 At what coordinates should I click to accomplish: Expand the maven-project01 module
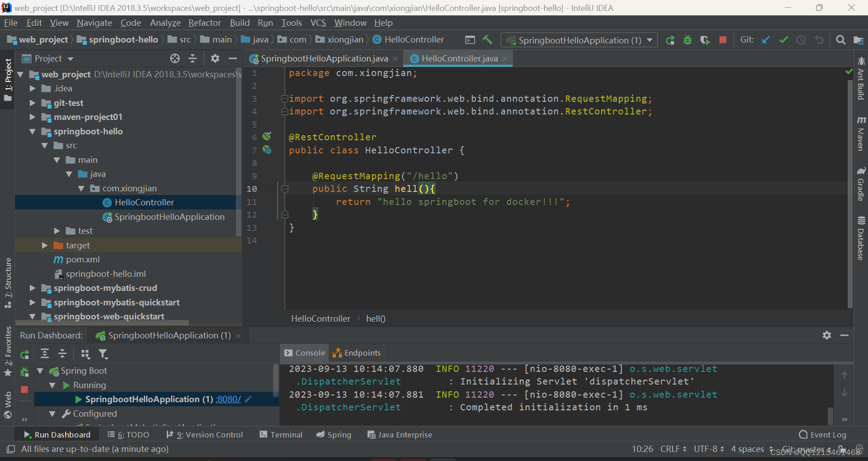pyautogui.click(x=33, y=117)
